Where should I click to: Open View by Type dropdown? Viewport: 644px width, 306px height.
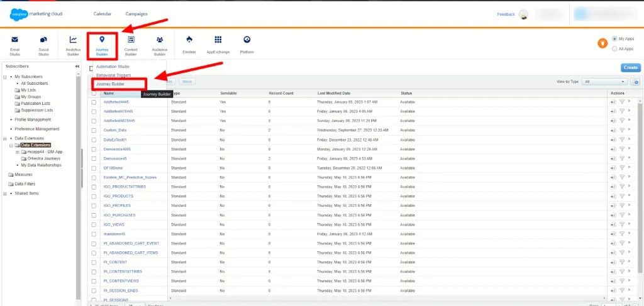click(x=606, y=82)
